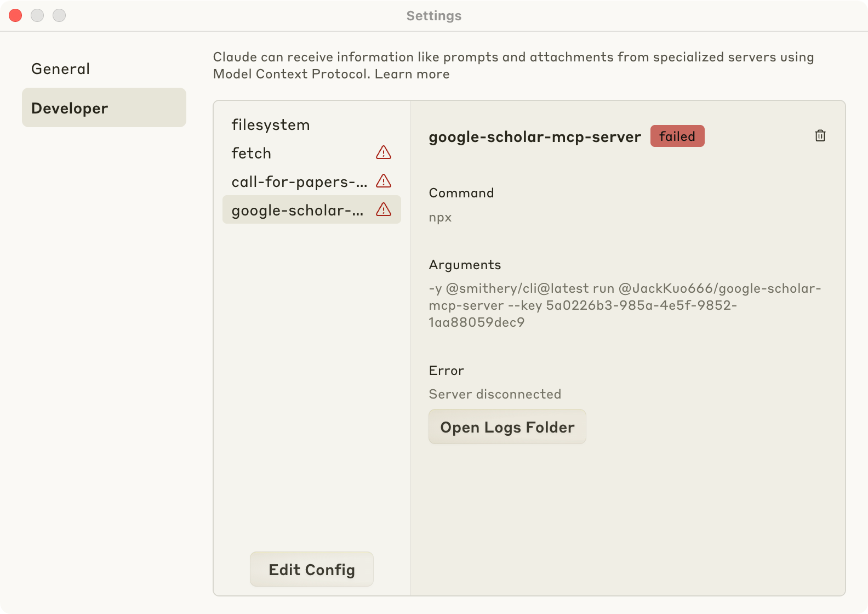The height and width of the screenshot is (614, 868).
Task: Click the Server disconnected error message
Action: [494, 394]
